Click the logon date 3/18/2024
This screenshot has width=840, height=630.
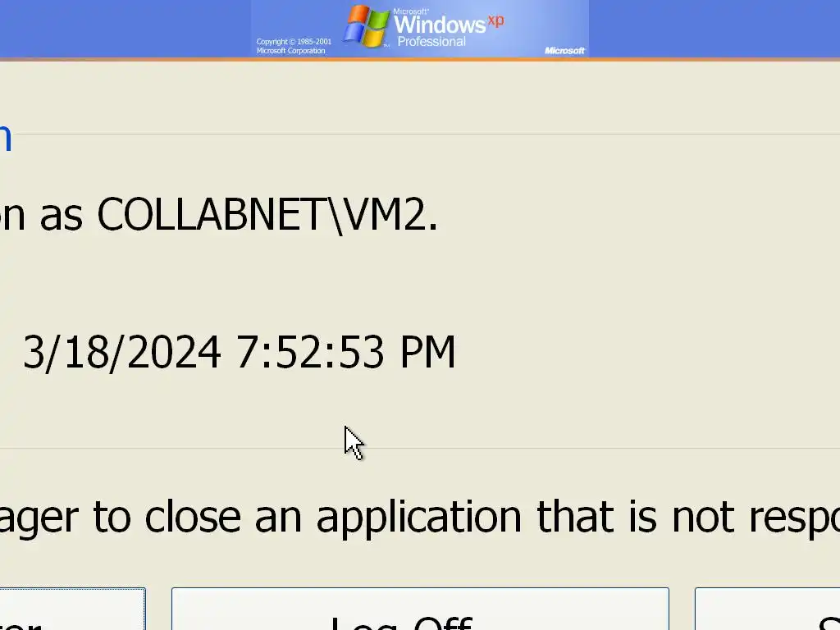(121, 352)
